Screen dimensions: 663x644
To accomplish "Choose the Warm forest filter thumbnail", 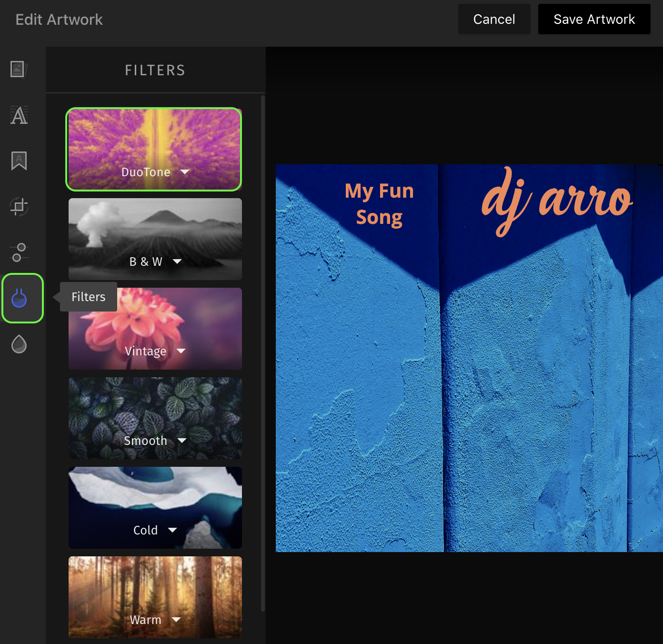I will click(155, 597).
